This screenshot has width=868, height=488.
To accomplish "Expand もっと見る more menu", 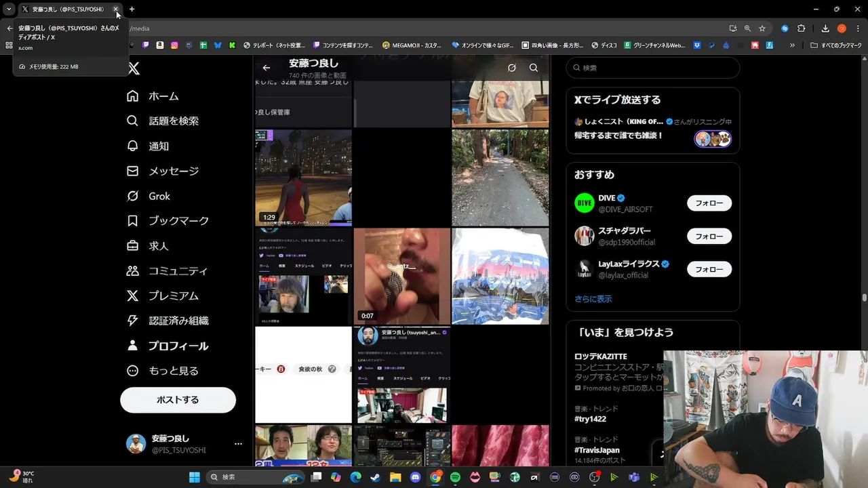I will (163, 371).
